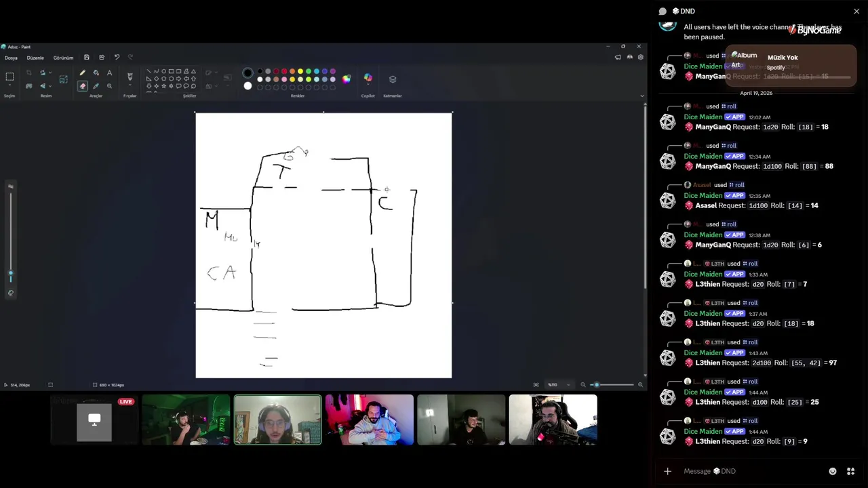The image size is (868, 488).
Task: Select the participant video with pink lighting
Action: point(369,420)
